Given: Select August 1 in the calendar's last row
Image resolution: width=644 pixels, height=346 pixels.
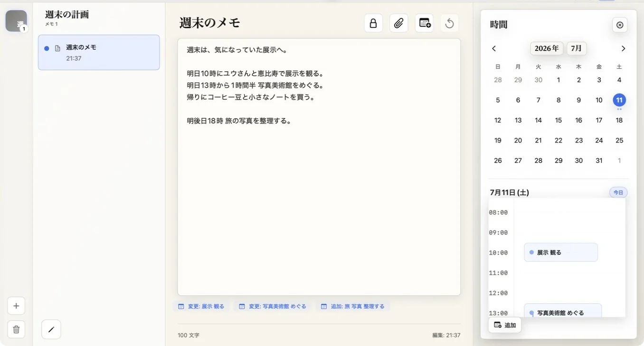Looking at the screenshot, I should 619,161.
